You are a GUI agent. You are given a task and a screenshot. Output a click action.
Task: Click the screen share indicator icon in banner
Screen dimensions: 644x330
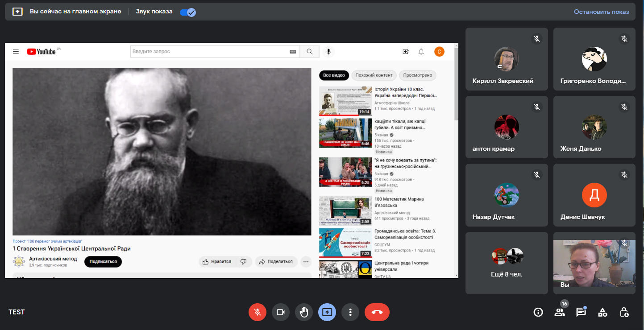click(17, 12)
